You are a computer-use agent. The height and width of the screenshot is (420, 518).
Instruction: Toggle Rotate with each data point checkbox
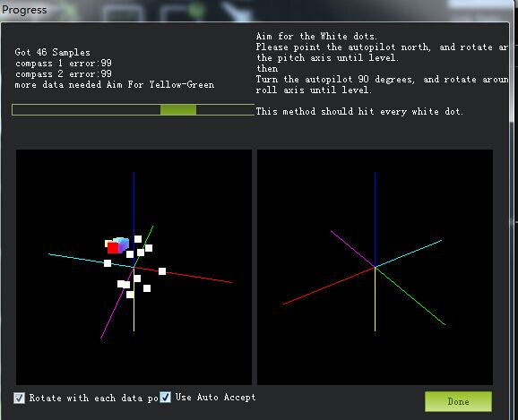click(19, 398)
